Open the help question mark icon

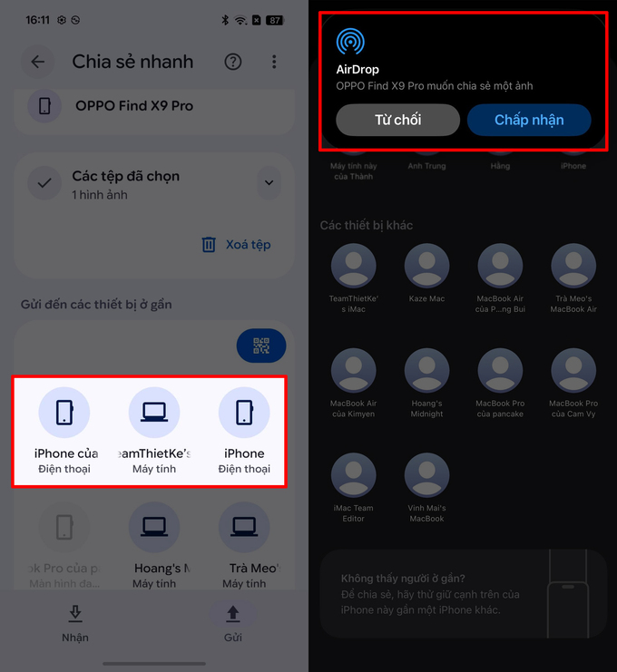[233, 63]
